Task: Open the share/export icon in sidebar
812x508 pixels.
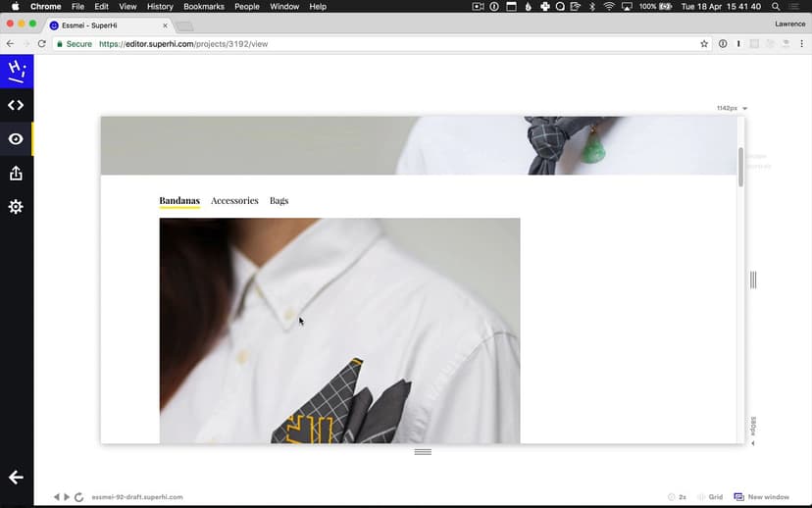Action: click(16, 174)
